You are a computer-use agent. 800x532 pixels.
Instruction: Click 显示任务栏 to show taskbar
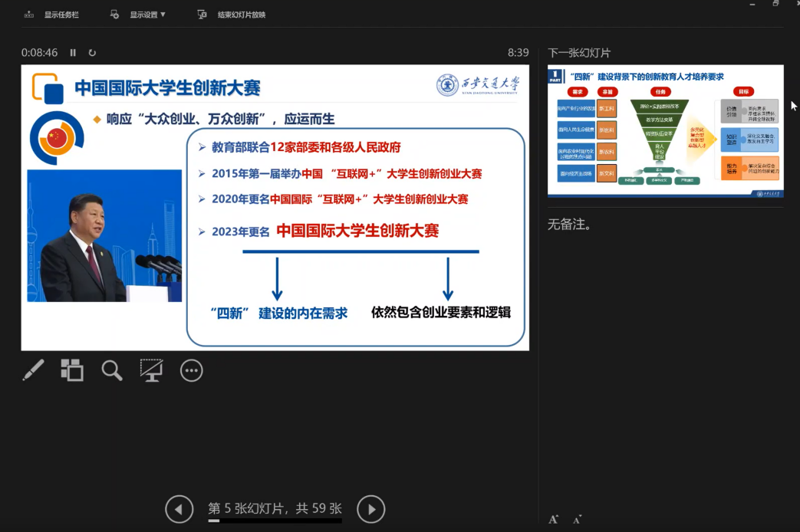pos(52,15)
